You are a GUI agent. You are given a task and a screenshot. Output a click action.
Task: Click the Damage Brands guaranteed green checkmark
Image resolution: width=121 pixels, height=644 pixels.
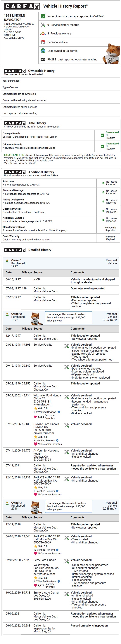(x=102, y=135)
